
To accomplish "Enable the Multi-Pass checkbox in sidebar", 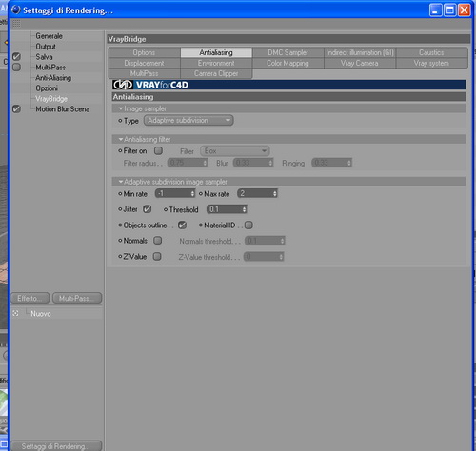I will tap(16, 68).
